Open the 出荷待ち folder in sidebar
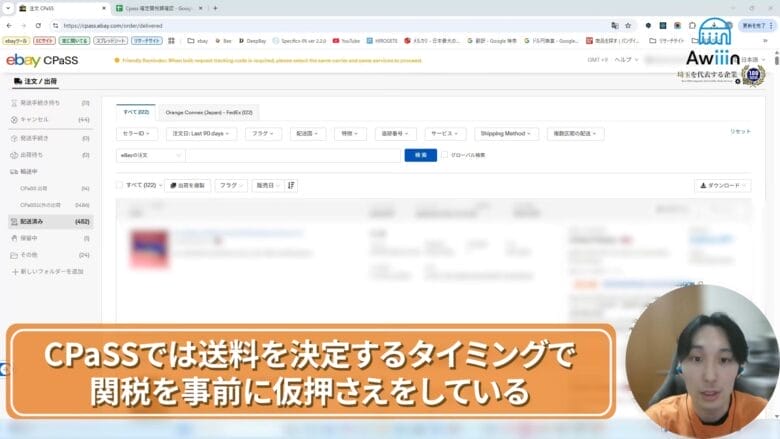Viewport: 780px width, 439px height. pyautogui.click(x=50, y=155)
